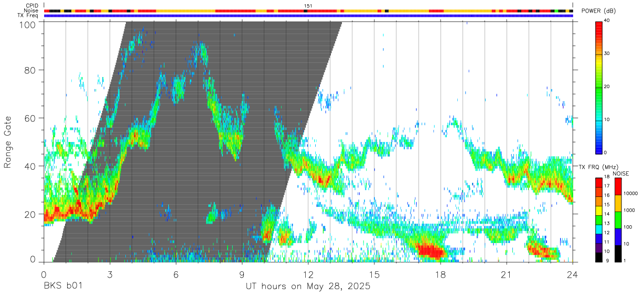Click the x-axis tick label '18'
The height and width of the screenshot is (297, 644).
click(440, 274)
